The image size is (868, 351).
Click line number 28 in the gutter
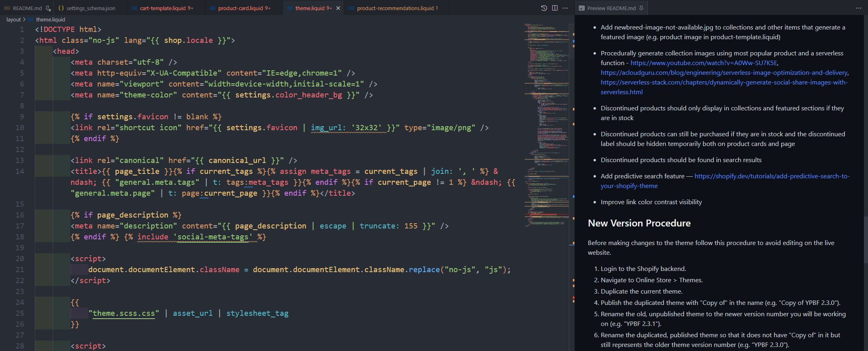point(19,346)
